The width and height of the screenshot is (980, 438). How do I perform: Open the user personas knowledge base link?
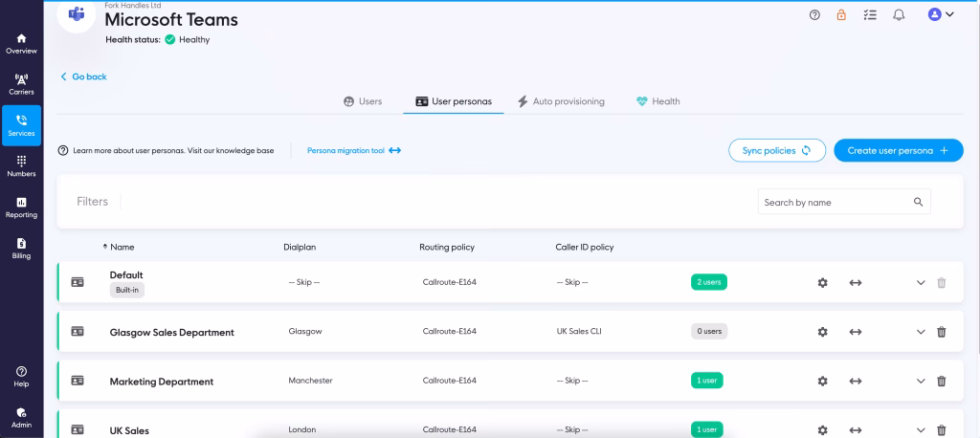click(x=167, y=150)
